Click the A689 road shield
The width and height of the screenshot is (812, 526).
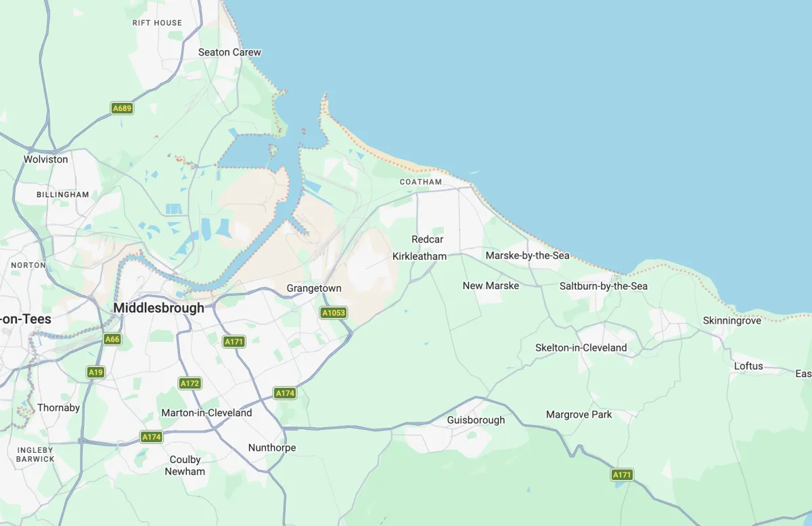pyautogui.click(x=122, y=108)
